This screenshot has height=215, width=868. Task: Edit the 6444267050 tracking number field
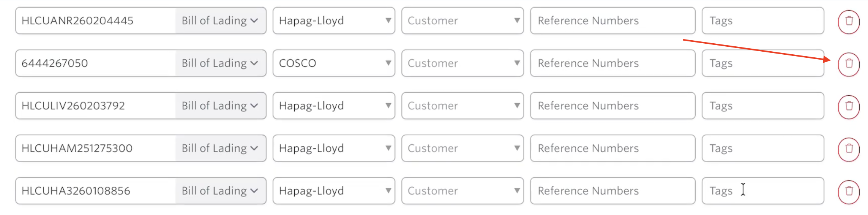95,63
